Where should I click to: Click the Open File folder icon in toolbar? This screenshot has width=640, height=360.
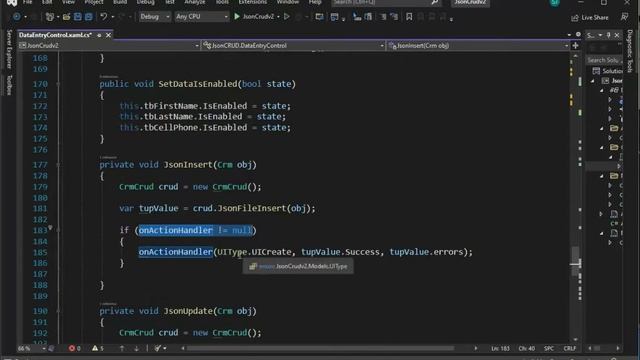tap(66, 17)
